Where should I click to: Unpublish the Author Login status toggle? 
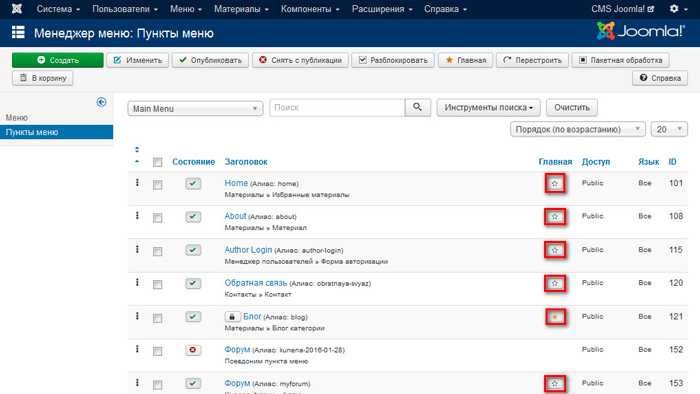click(193, 250)
